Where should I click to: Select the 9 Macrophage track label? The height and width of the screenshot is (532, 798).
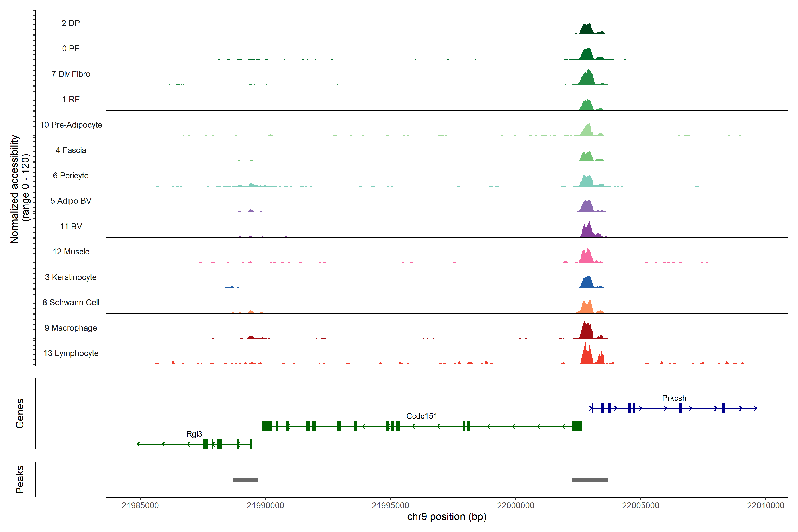[71, 328]
